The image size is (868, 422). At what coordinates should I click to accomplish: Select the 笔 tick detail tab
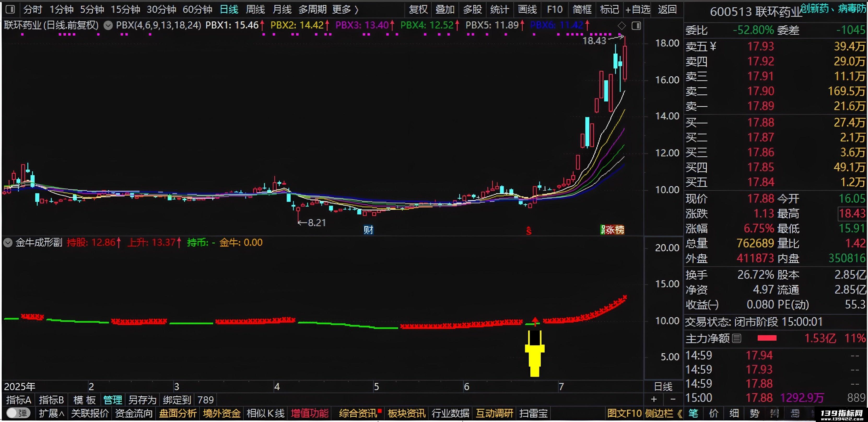693,413
